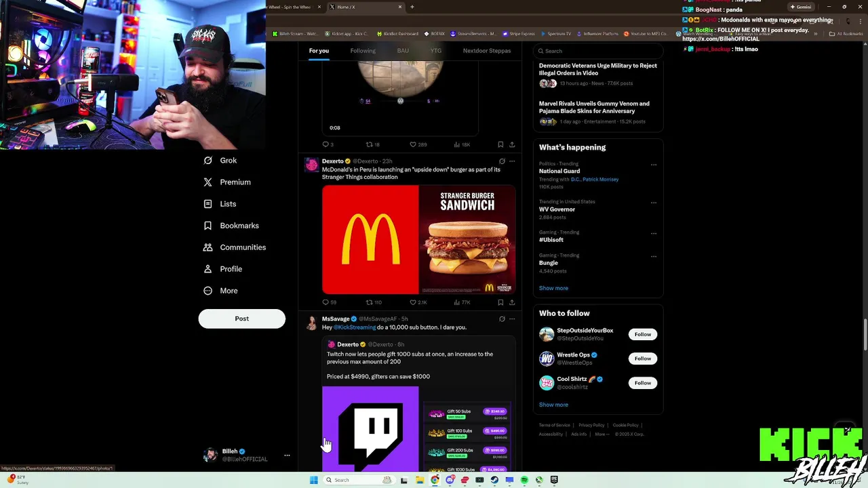Reply to the Dexerto McDonald's post
Screen dimensions: 868x488
pyautogui.click(x=329, y=302)
